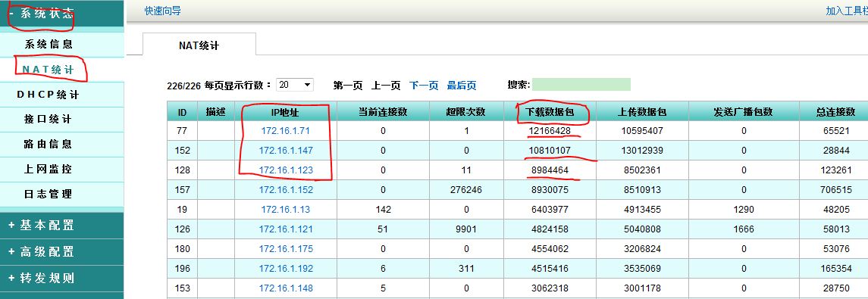Screen dimensions: 868x299
Task: Open IP link 172.16.1.147
Action: pyautogui.click(x=286, y=151)
